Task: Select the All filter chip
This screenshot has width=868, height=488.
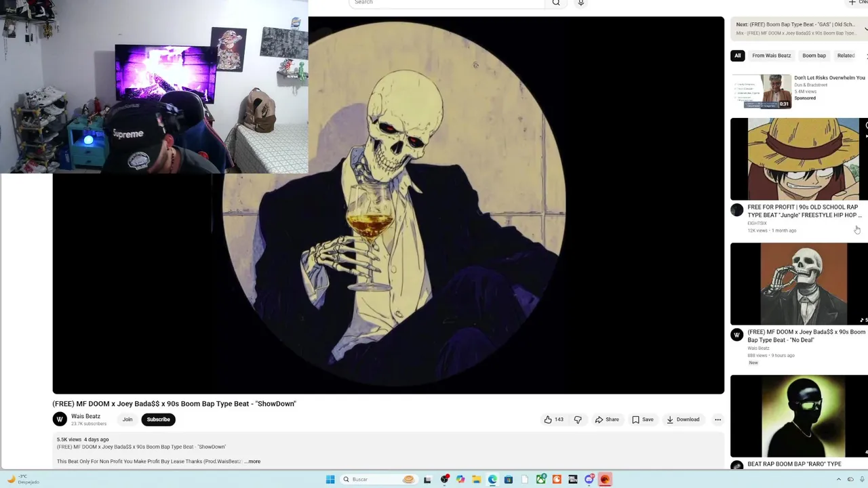Action: coord(738,56)
